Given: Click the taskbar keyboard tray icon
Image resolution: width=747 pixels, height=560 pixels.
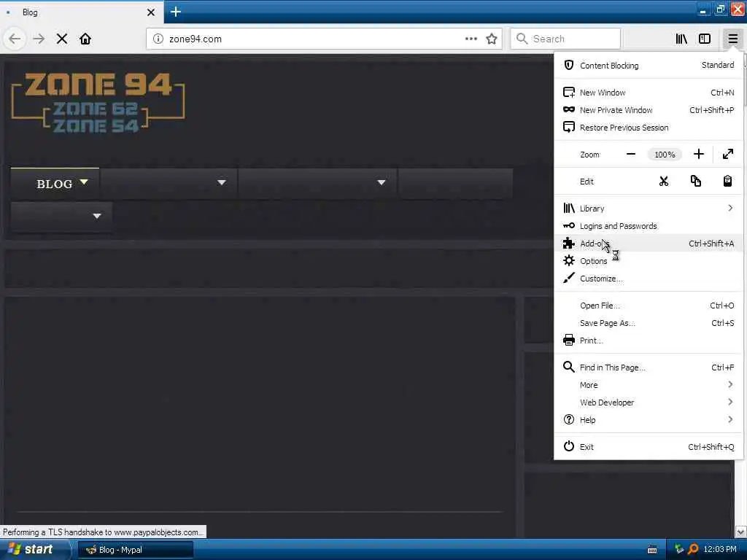Looking at the screenshot, I should click(652, 550).
